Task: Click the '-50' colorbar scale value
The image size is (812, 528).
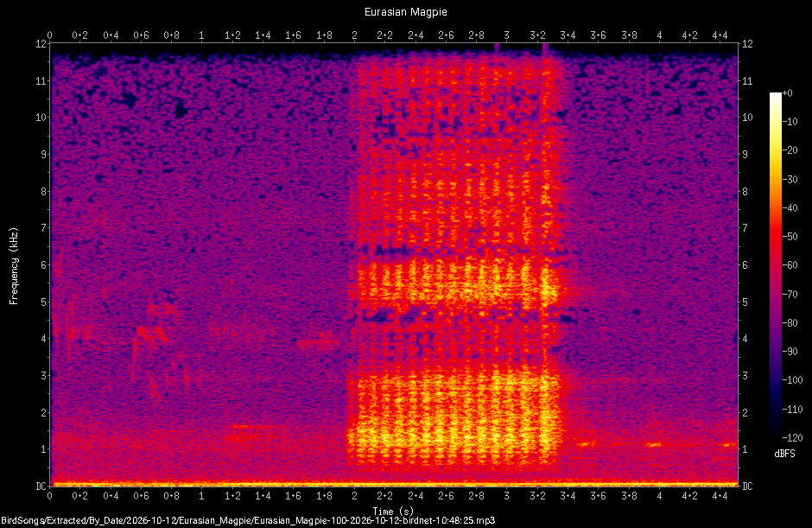Action: coord(790,236)
